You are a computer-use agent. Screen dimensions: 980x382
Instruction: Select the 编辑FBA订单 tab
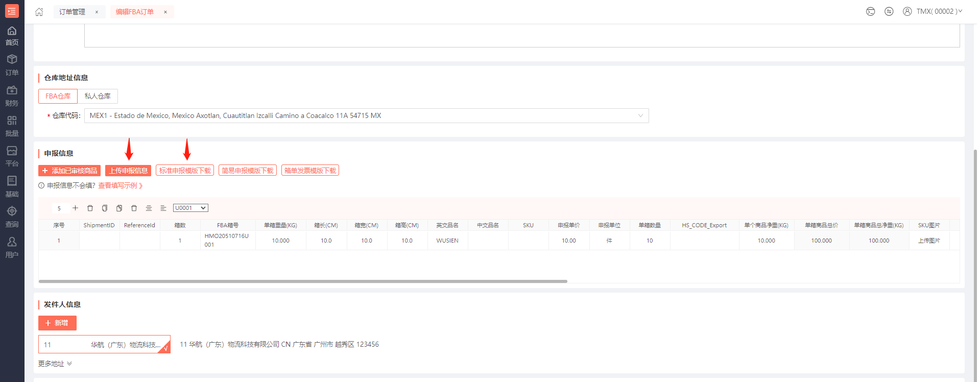135,12
